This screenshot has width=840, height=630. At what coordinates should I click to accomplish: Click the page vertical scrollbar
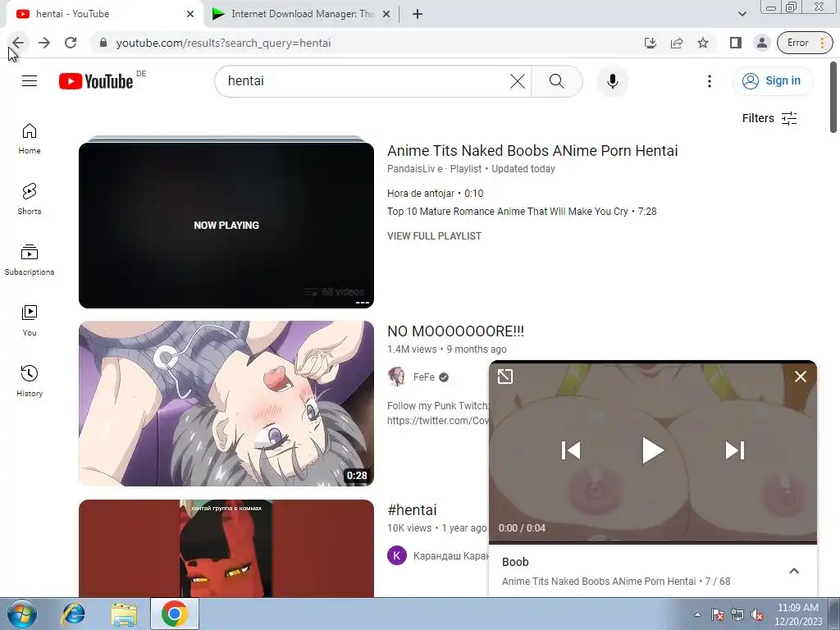coord(833,98)
